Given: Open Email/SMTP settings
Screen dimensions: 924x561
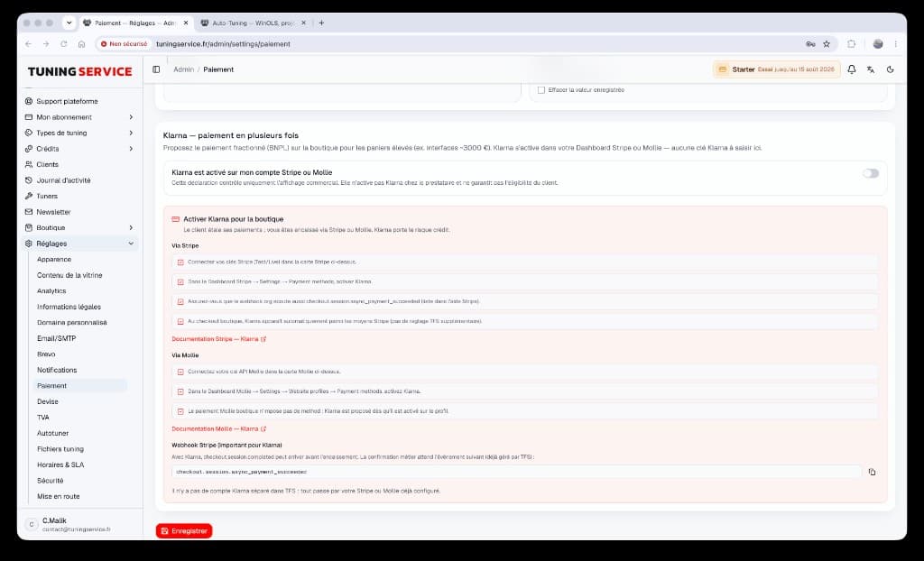Looking at the screenshot, I should [x=56, y=338].
